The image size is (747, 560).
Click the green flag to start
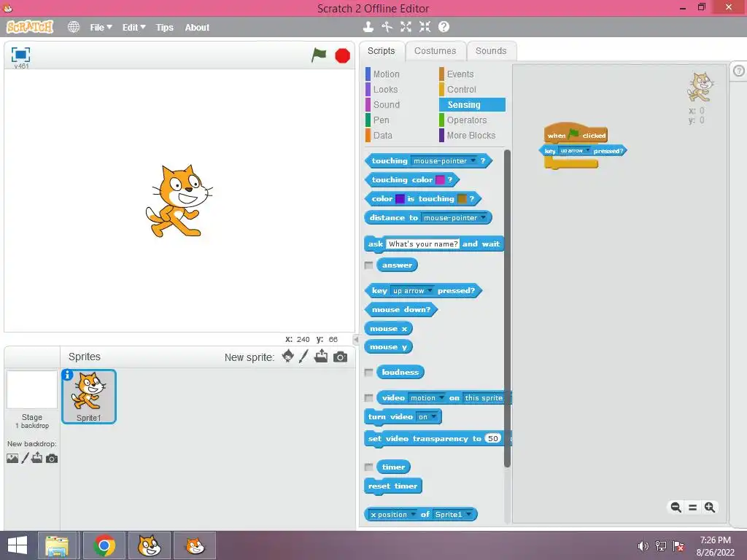click(319, 55)
